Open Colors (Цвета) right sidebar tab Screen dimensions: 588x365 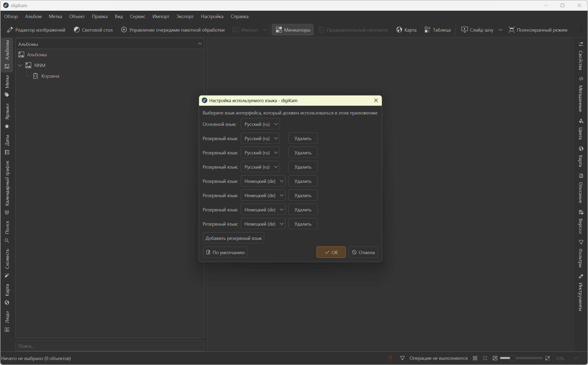pos(581,129)
